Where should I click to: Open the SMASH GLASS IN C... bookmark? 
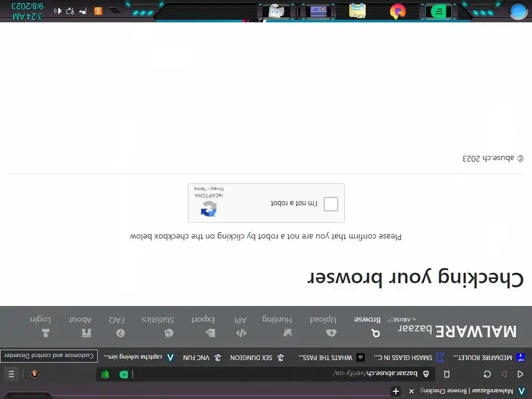pos(409,357)
